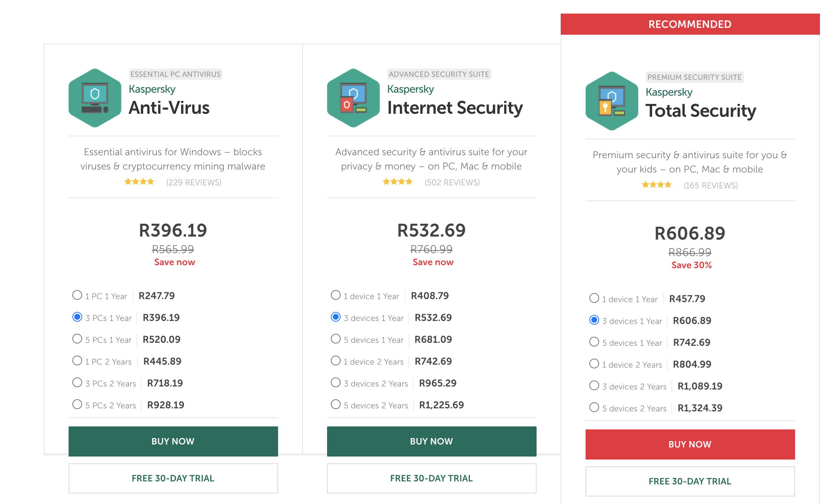The image size is (832, 504).
Task: Click the Kaspersky Anti-Virus hexagon product icon
Action: (95, 98)
